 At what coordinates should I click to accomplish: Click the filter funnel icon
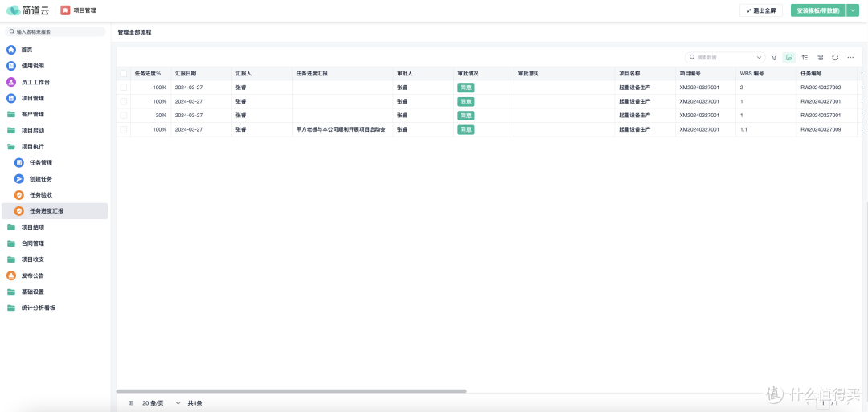pyautogui.click(x=774, y=58)
